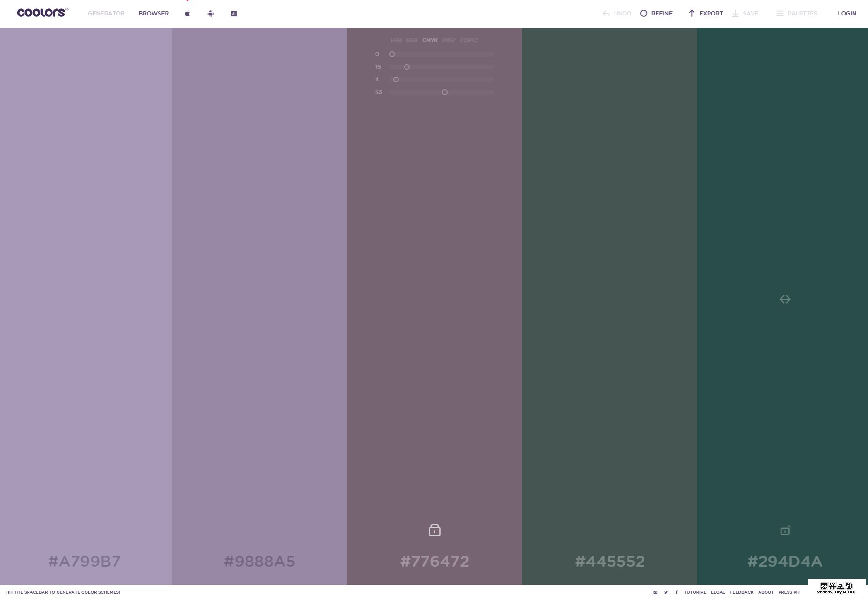This screenshot has height=599, width=868.
Task: Switch to the BROWSER section
Action: click(x=153, y=13)
